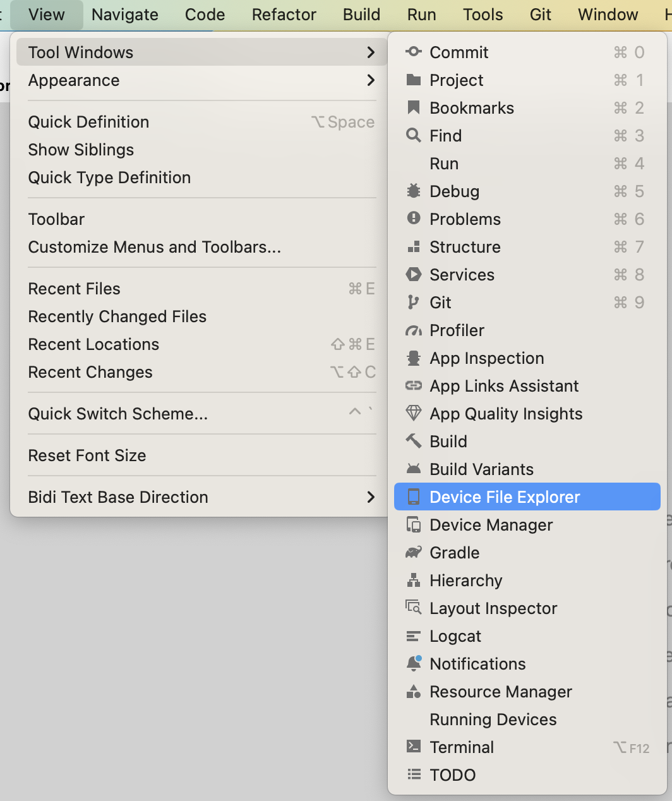This screenshot has width=672, height=801.
Task: Open the Commit tool window
Action: pos(459,52)
